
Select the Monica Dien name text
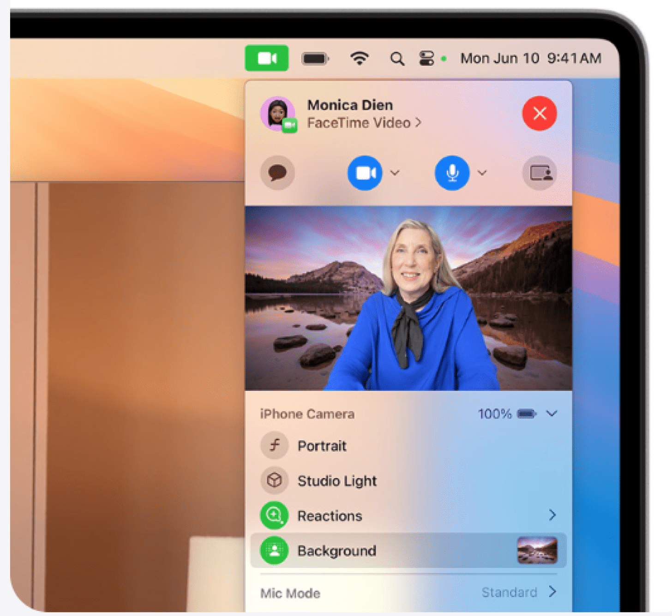350,105
